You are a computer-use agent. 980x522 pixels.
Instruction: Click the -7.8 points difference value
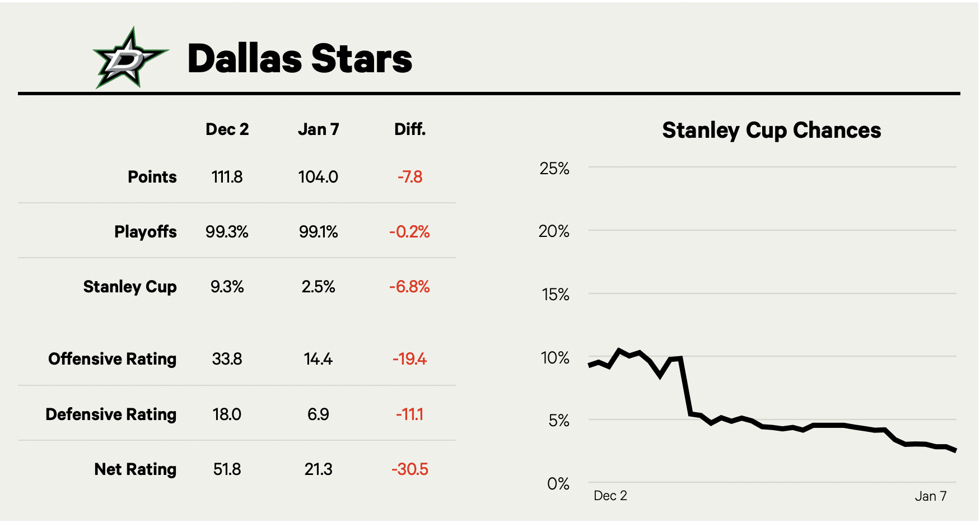tap(410, 177)
